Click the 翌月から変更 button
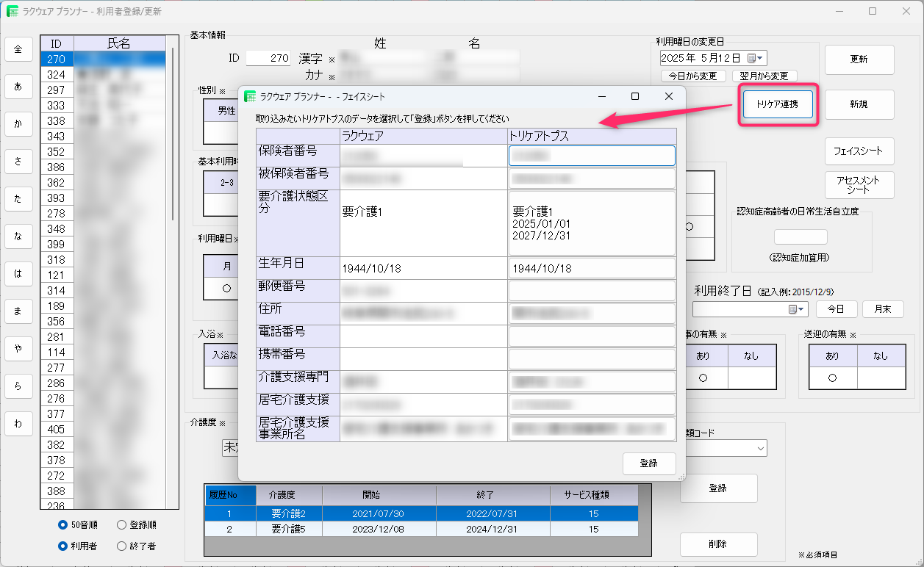The height and width of the screenshot is (567, 924). pos(764,76)
